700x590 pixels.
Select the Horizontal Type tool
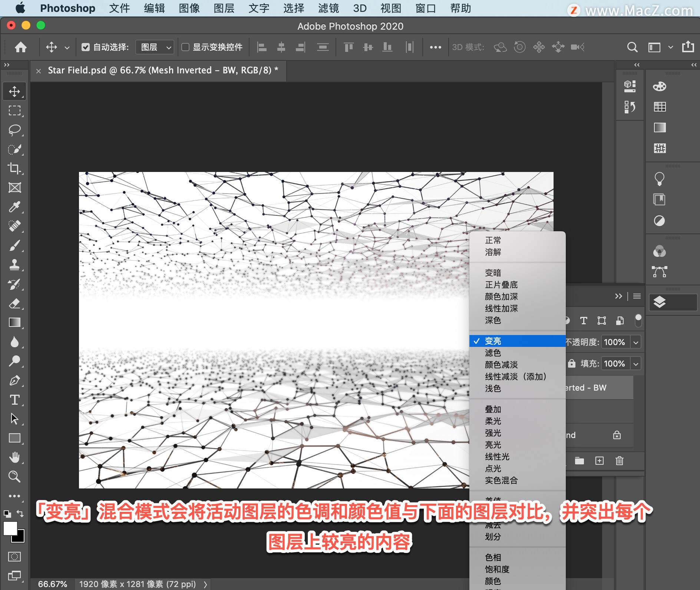tap(14, 400)
